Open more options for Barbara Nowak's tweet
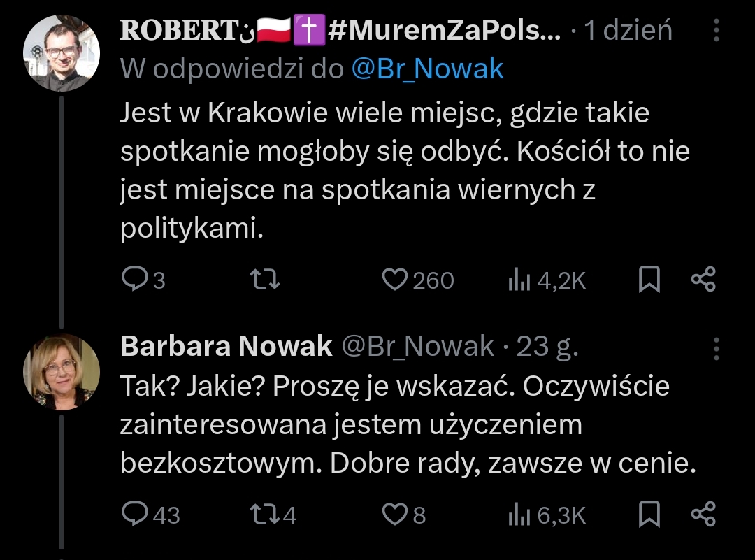The height and width of the screenshot is (560, 755). [x=716, y=347]
